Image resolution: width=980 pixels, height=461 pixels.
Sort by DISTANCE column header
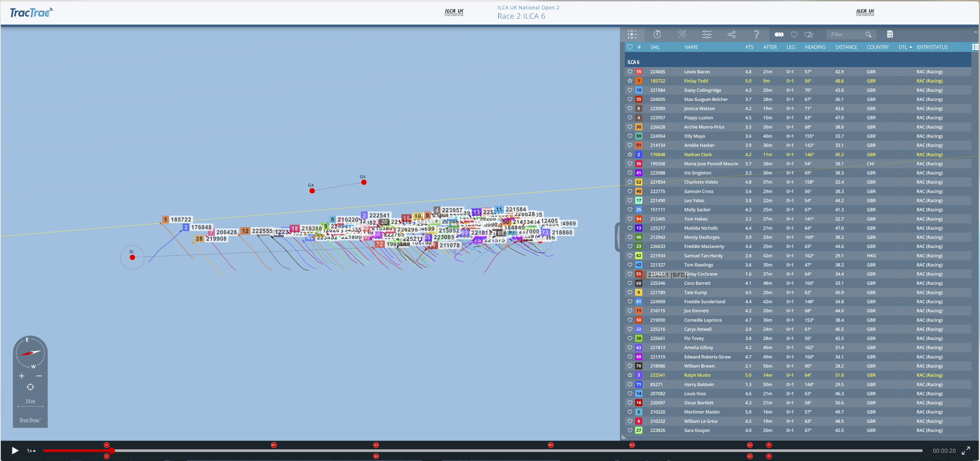846,47
